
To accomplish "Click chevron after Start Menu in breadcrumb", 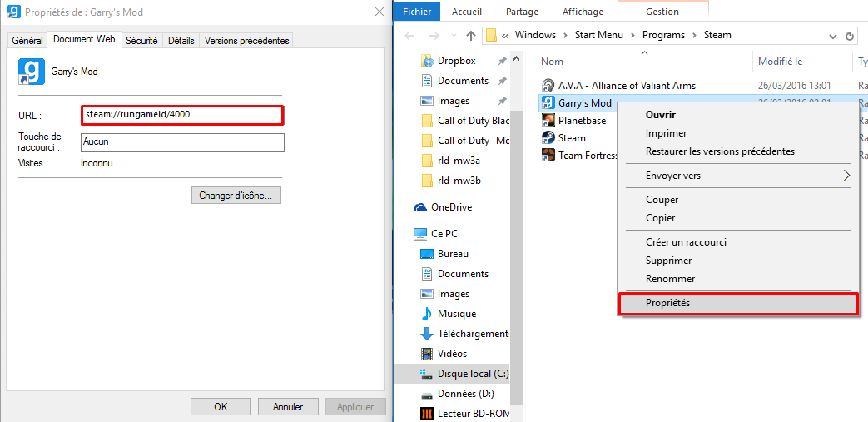I will (632, 36).
